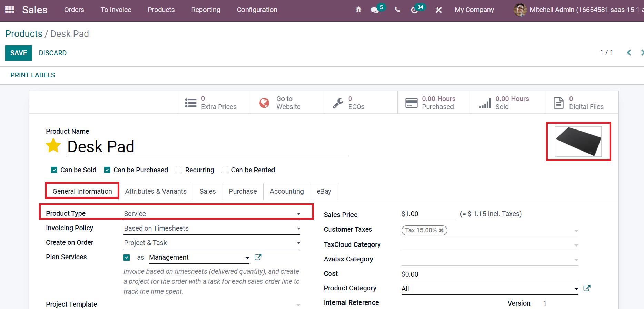Open the Avatax Category dropdown
The image size is (644, 309).
click(490, 259)
